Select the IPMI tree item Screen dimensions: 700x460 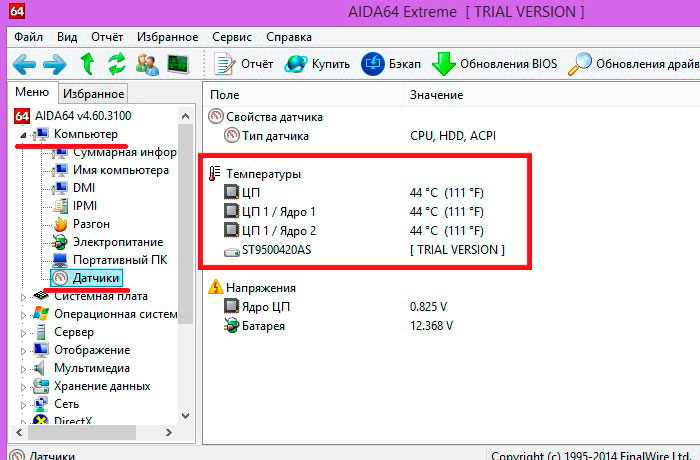85,206
